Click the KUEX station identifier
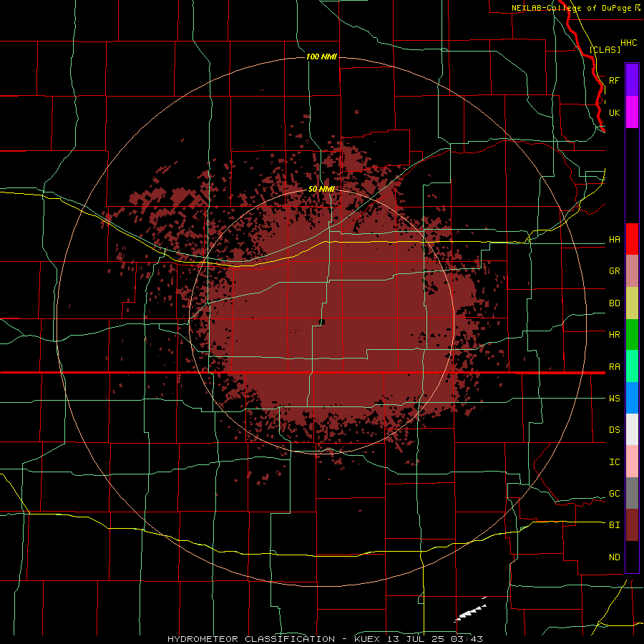The image size is (644, 644). coord(368,639)
